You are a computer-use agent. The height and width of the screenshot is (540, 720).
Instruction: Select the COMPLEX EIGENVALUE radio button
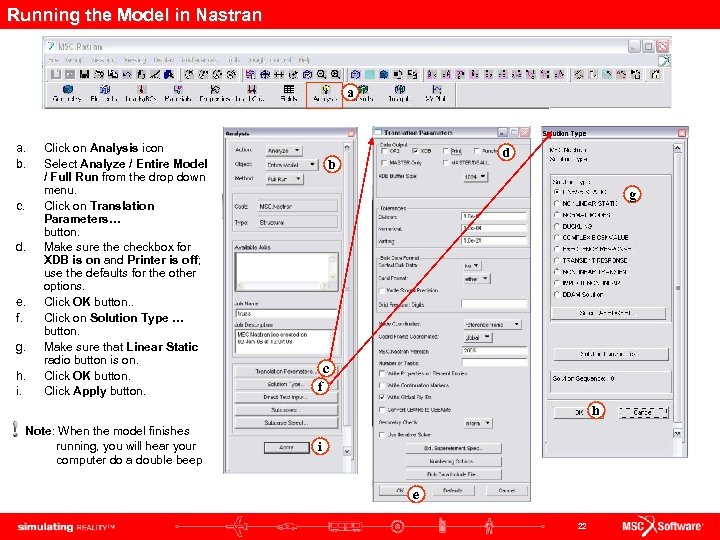(x=557, y=238)
